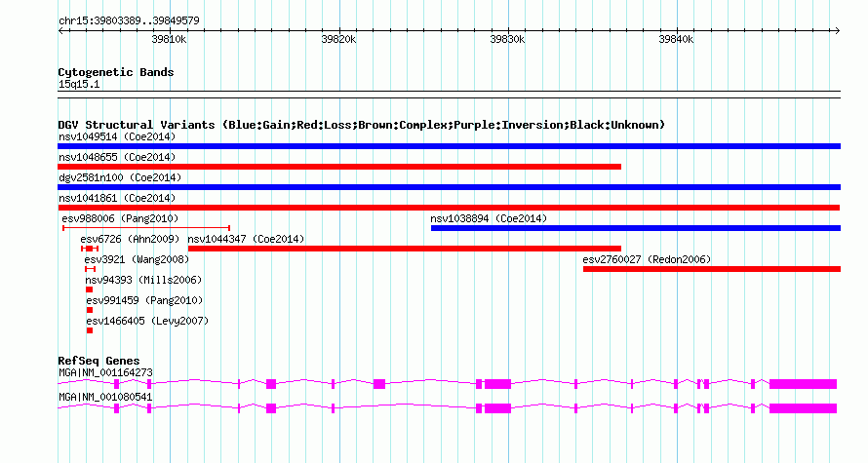Click the blue nsv1038894 gain bar
868x463 pixels.
click(636, 228)
